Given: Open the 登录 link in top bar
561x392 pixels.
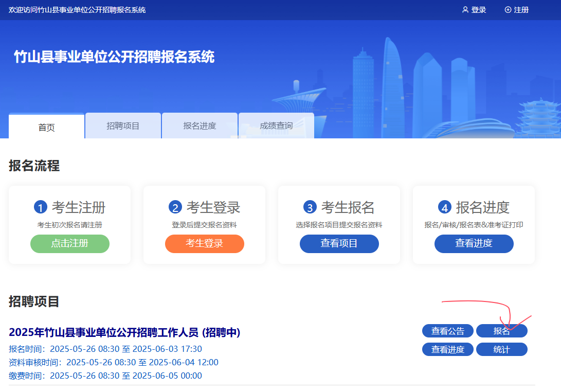Looking at the screenshot, I should (478, 10).
